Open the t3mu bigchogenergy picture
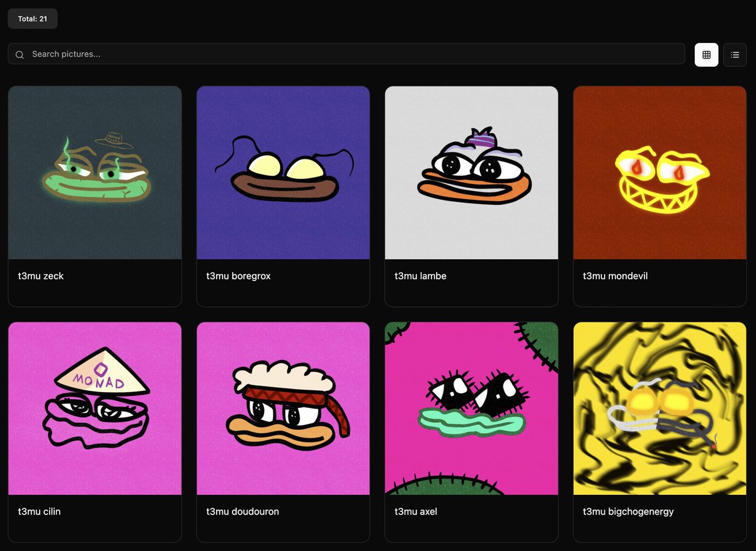Image resolution: width=756 pixels, height=551 pixels. click(660, 409)
